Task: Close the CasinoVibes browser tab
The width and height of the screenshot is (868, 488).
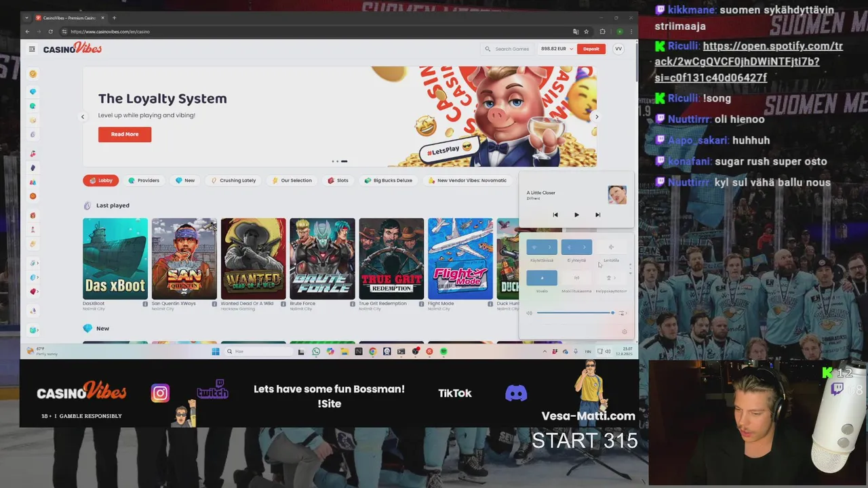Action: [x=104, y=18]
